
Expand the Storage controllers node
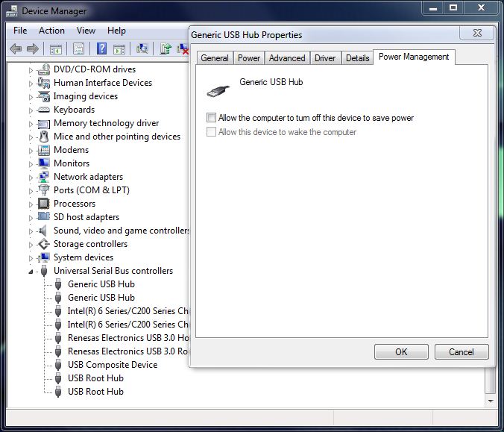31,245
